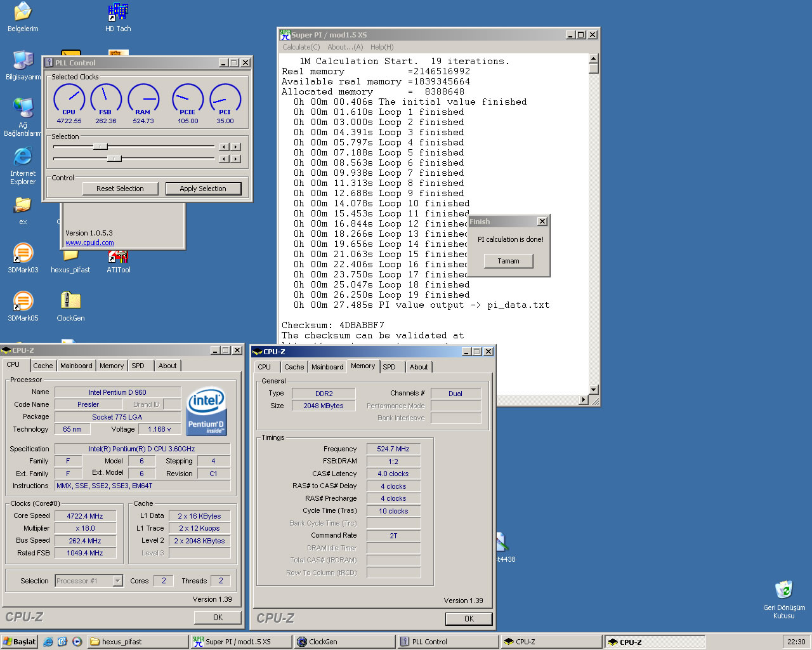Click the DRAM Frequency value 524.7 MHz
This screenshot has height=650, width=812.
[393, 449]
